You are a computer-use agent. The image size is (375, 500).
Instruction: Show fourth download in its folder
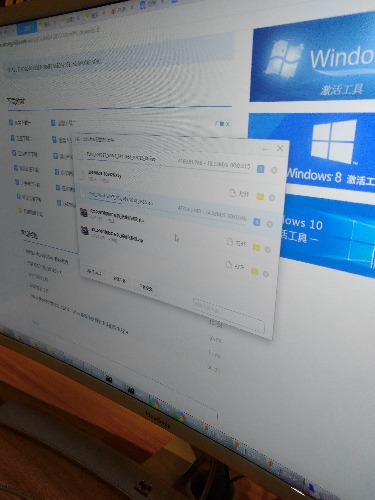pos(256,247)
